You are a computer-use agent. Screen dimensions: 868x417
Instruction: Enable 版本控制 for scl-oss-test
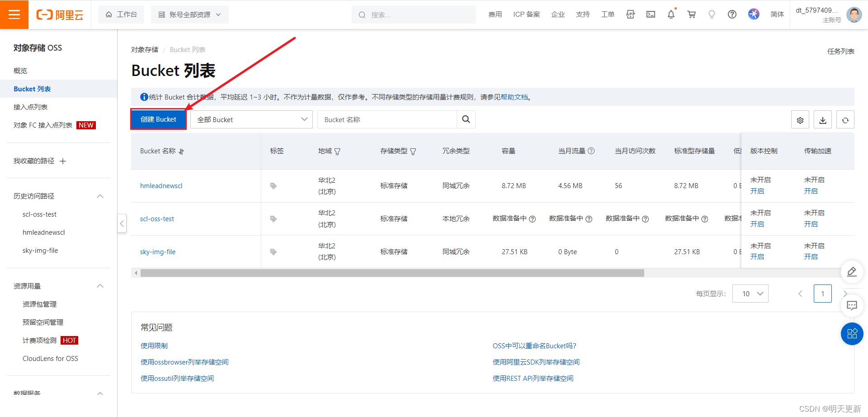(x=757, y=224)
